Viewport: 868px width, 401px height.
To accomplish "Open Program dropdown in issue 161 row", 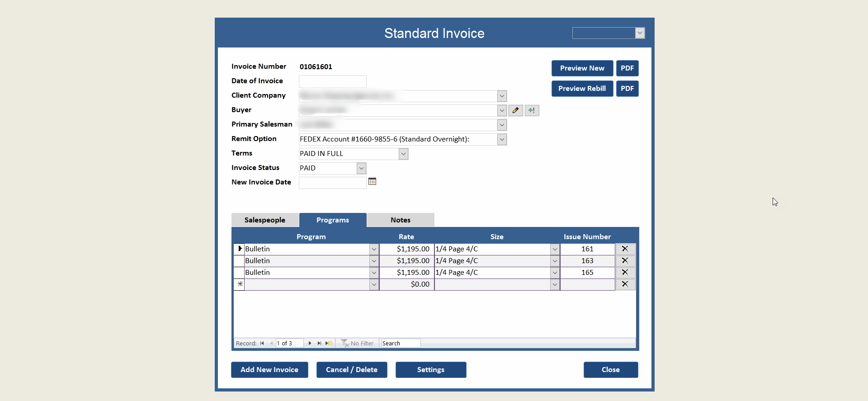I will coord(374,249).
